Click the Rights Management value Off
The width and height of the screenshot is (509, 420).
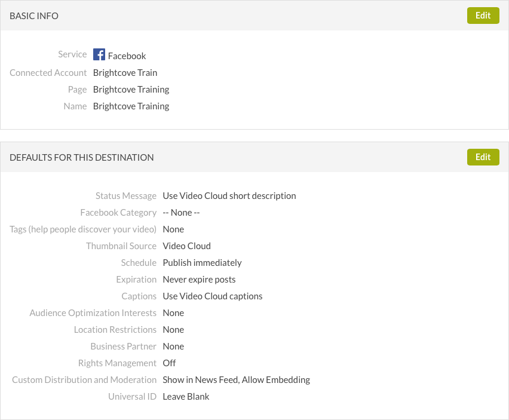[169, 363]
